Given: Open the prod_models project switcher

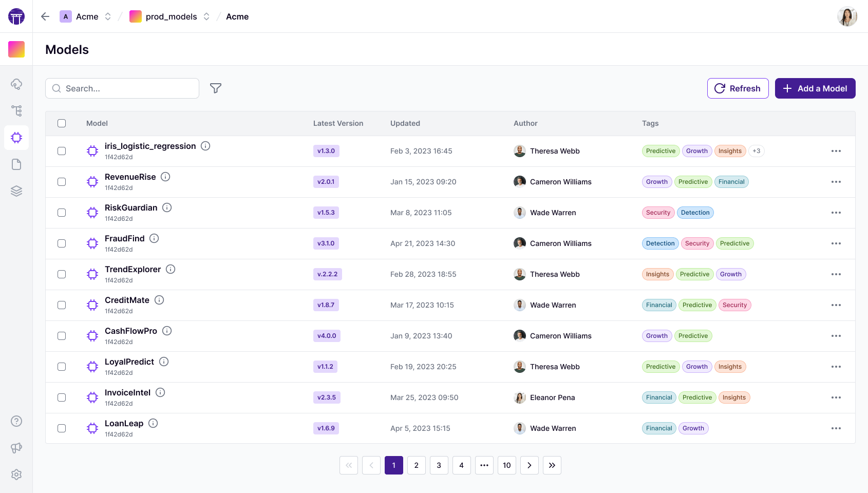Looking at the screenshot, I should (206, 16).
